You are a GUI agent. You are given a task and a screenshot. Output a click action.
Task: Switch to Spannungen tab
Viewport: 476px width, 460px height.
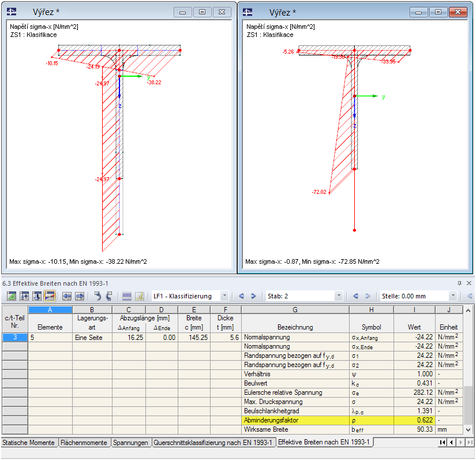(130, 443)
